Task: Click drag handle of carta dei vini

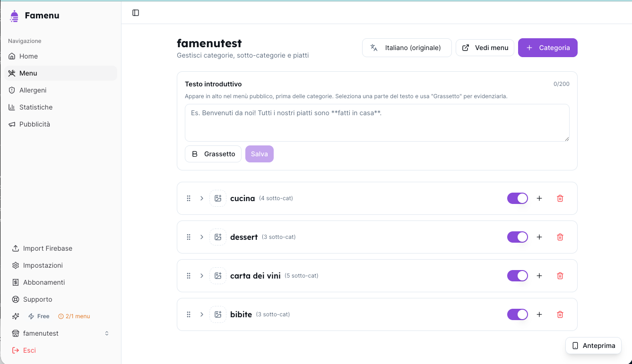Action: click(x=189, y=276)
